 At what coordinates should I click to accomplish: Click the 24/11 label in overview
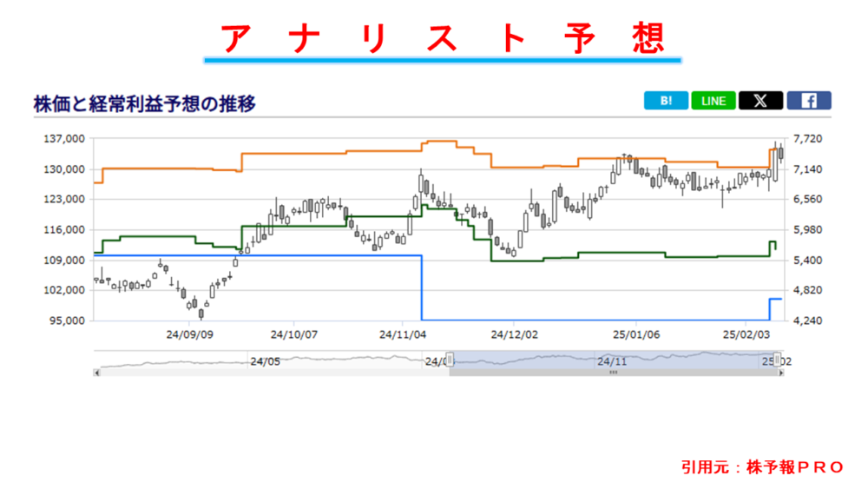(x=612, y=361)
